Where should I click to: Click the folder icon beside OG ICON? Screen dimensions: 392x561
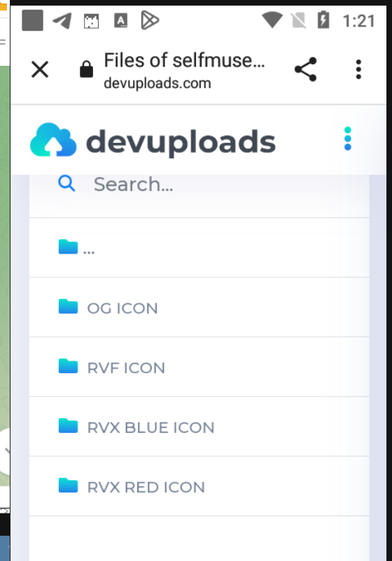point(68,306)
